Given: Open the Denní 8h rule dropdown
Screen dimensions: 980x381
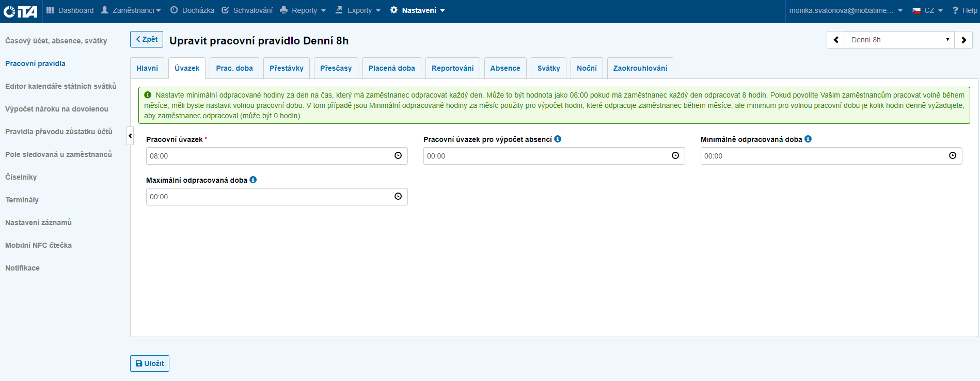Looking at the screenshot, I should [899, 40].
